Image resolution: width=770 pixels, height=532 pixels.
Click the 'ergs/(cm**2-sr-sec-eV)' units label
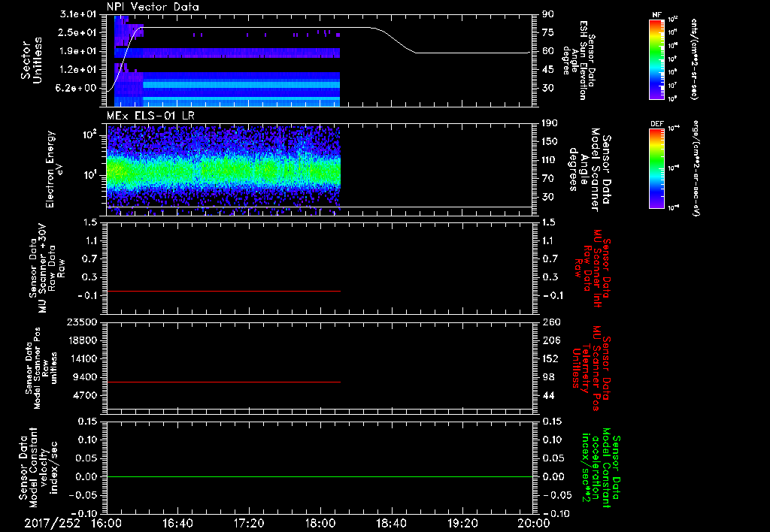tap(696, 168)
